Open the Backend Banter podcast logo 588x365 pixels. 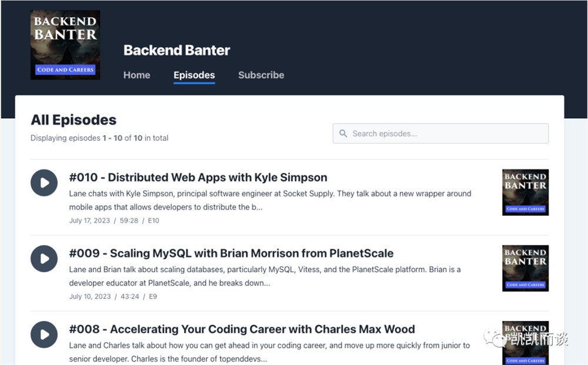point(65,45)
